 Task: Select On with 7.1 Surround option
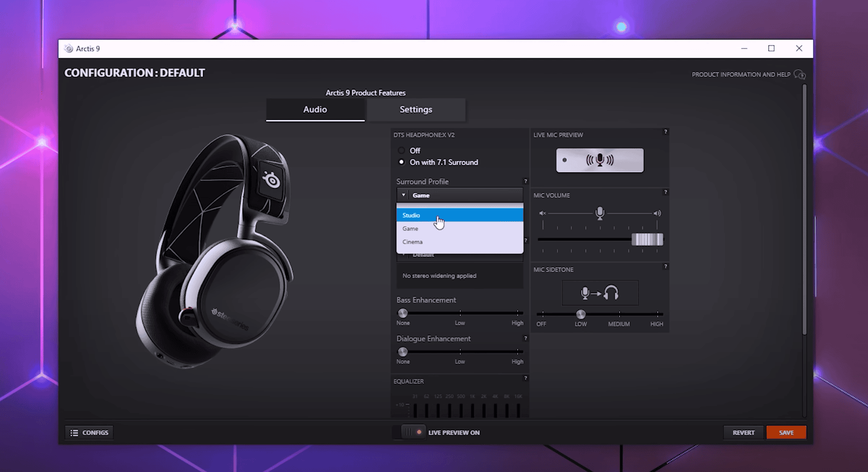click(x=401, y=162)
